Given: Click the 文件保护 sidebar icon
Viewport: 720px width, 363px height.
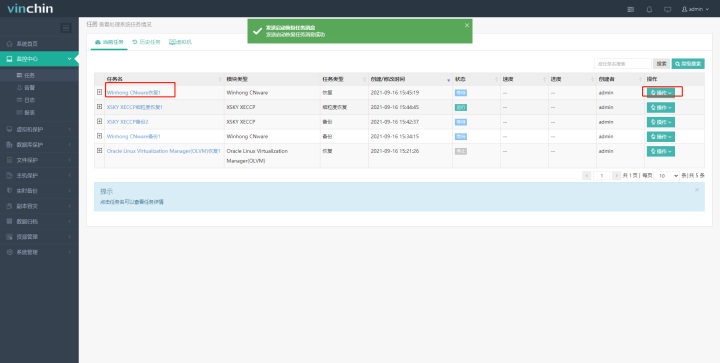Looking at the screenshot, I should (10, 160).
